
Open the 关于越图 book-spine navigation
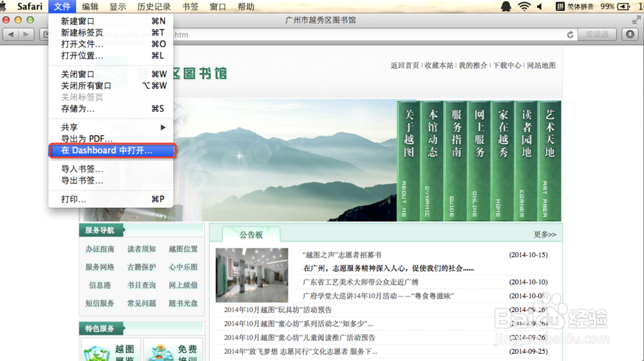(x=409, y=161)
